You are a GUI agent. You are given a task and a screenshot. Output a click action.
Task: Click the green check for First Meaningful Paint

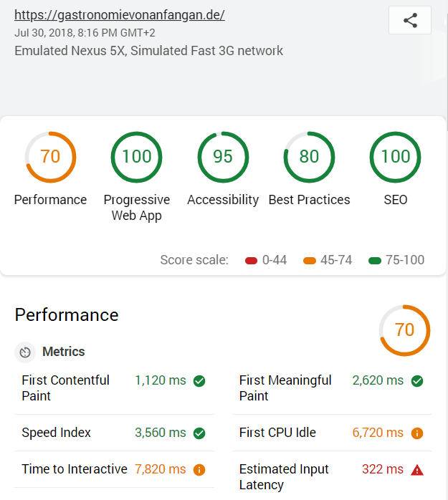click(417, 381)
